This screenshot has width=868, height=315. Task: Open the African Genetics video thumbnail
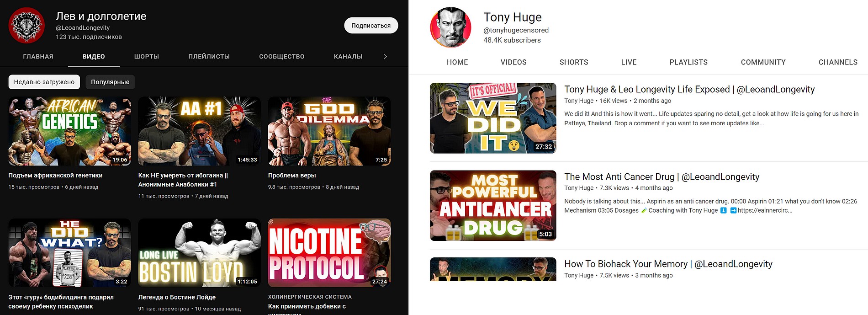69,131
